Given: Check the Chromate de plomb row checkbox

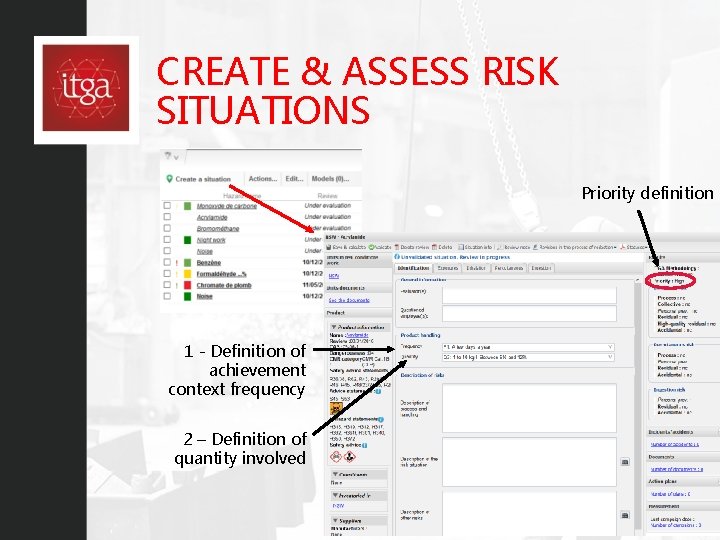Looking at the screenshot, I should pos(167,285).
